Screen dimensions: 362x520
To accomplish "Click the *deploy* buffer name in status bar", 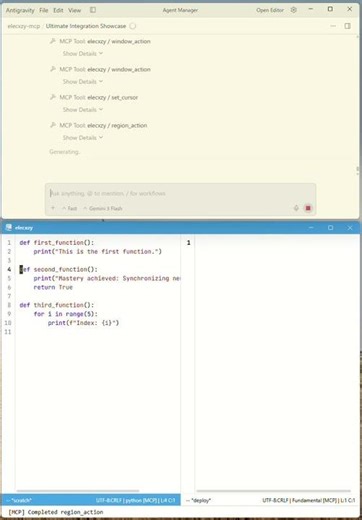I will point(201,500).
